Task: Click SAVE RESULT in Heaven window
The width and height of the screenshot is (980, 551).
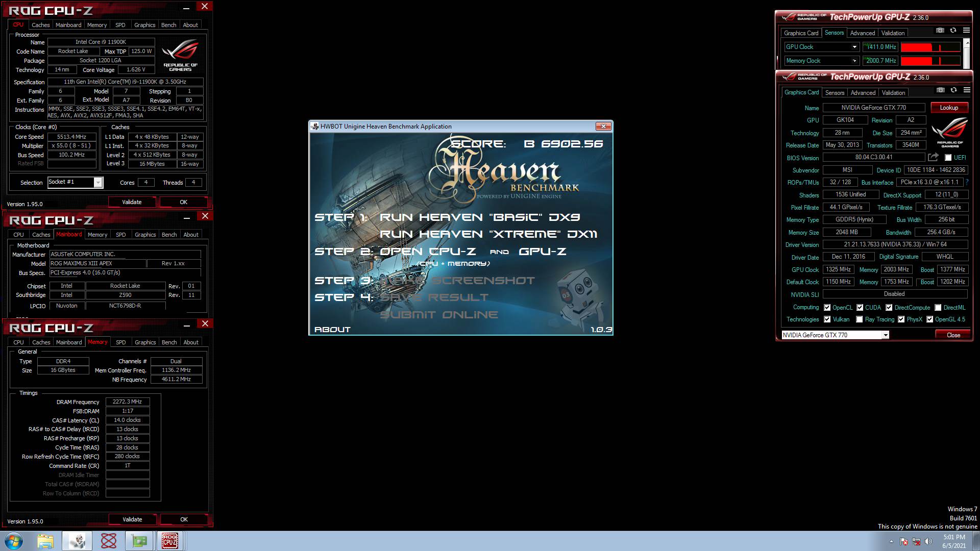Action: [x=434, y=297]
